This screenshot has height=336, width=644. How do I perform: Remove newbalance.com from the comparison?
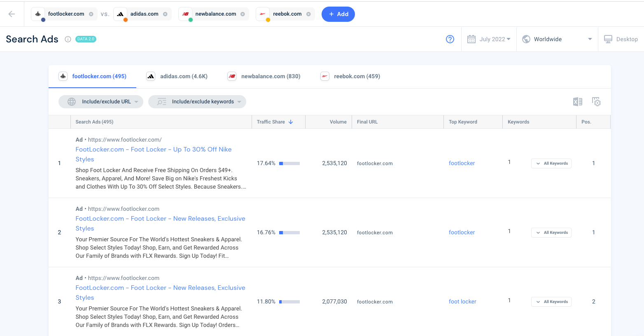point(243,14)
